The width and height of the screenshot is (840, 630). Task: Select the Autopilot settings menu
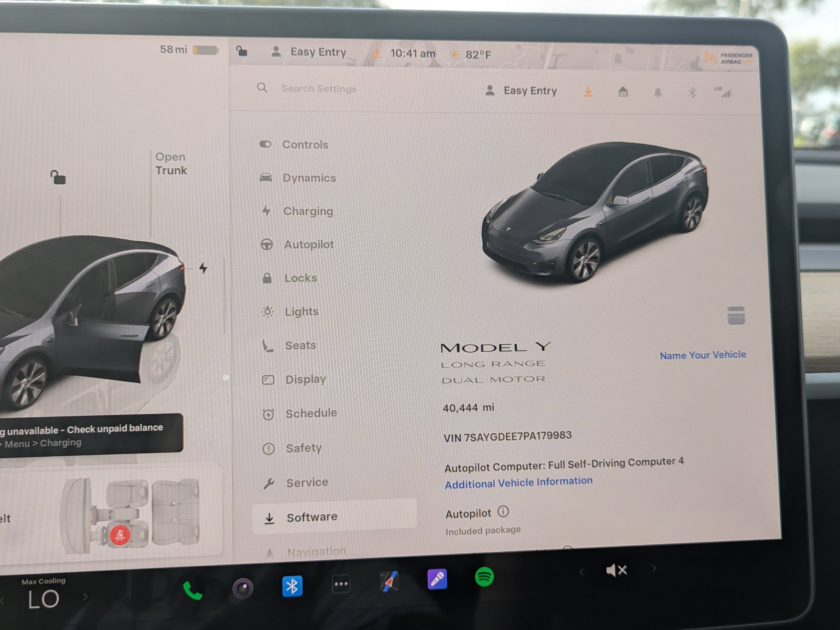(308, 244)
